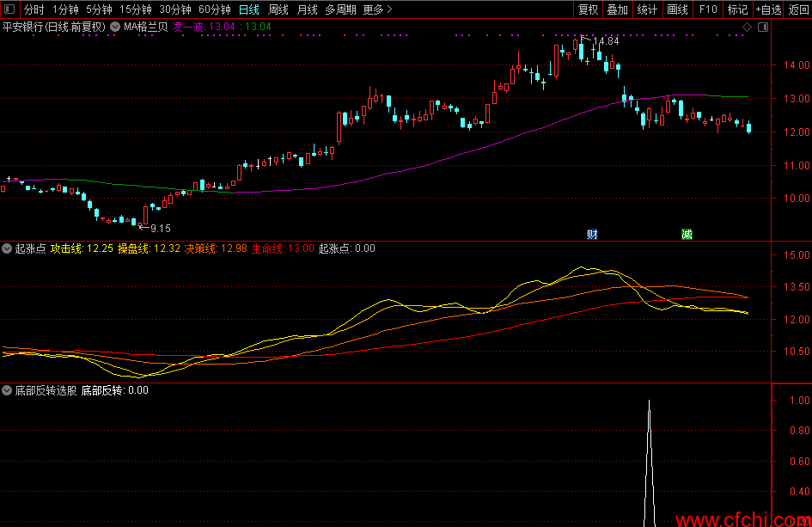
Task: Click the 14.84 high price label
Action: click(x=606, y=41)
